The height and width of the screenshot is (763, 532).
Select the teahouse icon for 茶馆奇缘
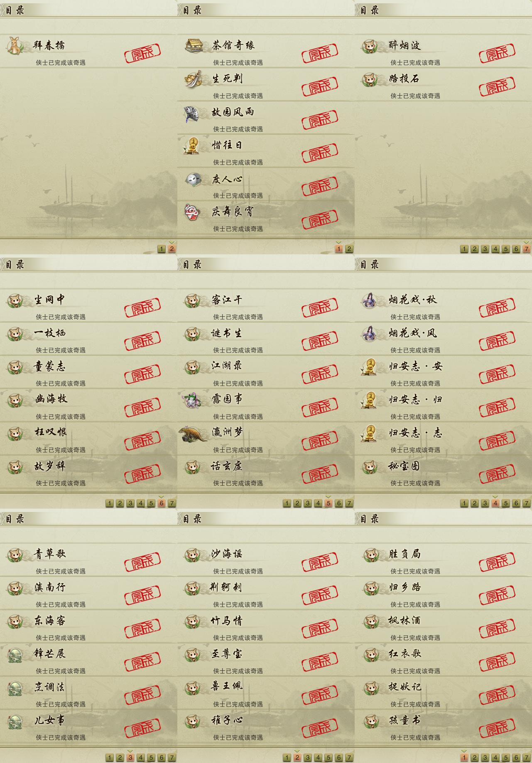(194, 45)
